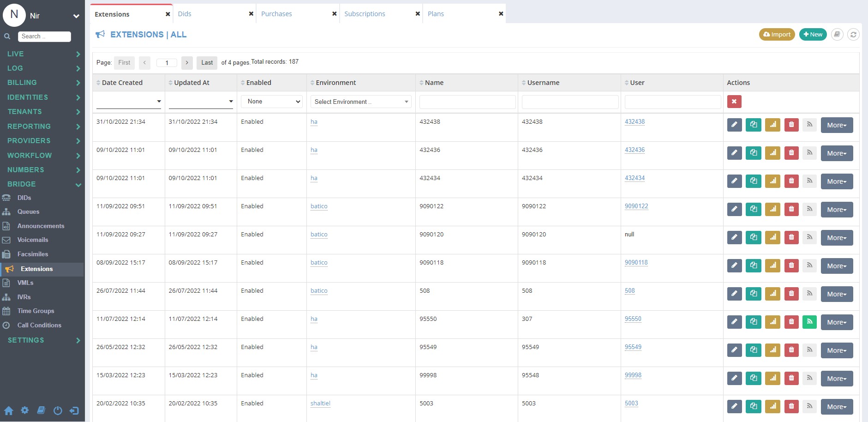Toggle the grey feed icon for extension 432434
This screenshot has height=422, width=868.
809,181
